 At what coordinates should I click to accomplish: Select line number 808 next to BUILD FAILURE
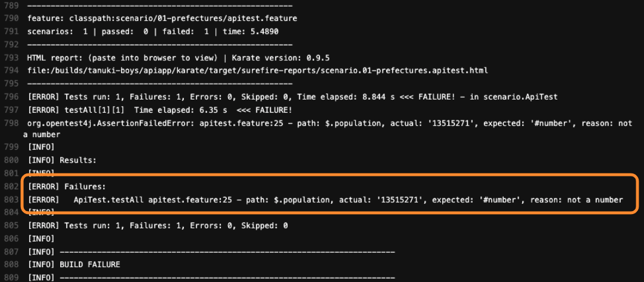tap(10, 265)
